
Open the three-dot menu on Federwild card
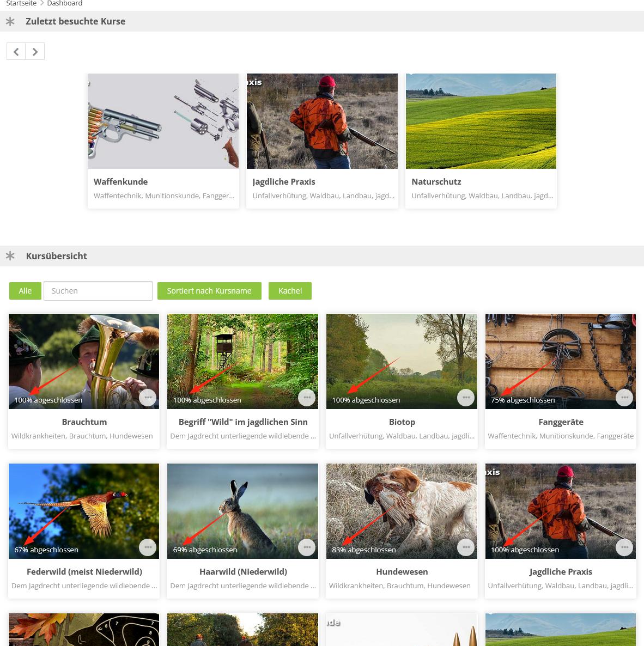coord(148,547)
